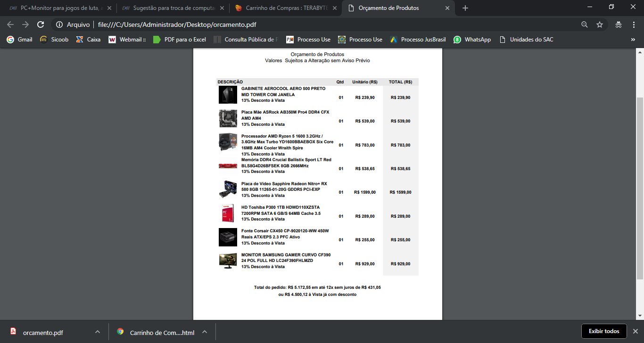The width and height of the screenshot is (644, 343).
Task: Open the Processo JusBrasil bookmark
Action: coord(418,40)
